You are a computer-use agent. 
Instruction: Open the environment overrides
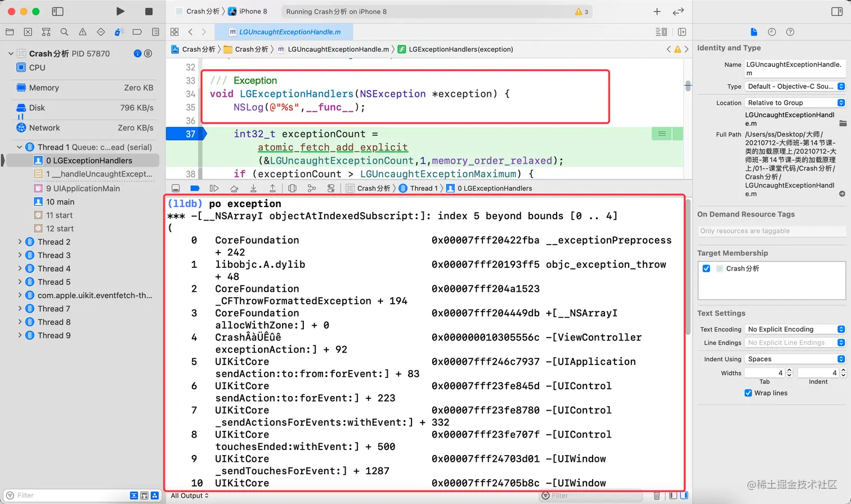(331, 188)
